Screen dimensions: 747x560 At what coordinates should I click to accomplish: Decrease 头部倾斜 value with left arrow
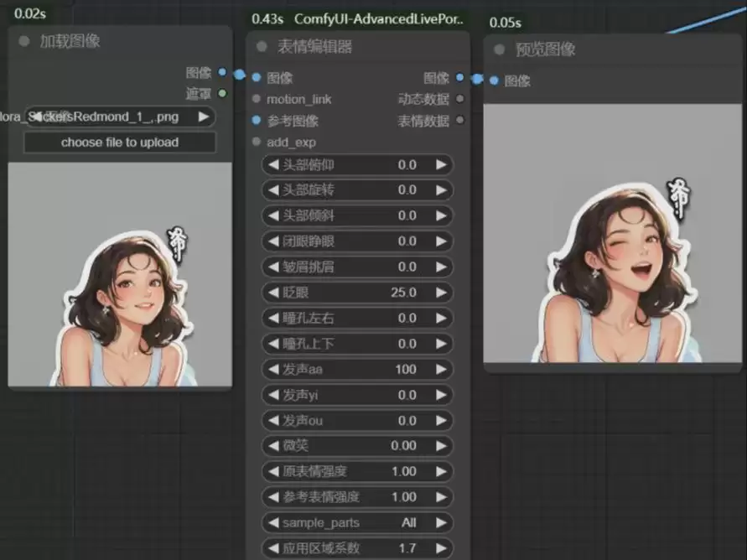(x=273, y=215)
